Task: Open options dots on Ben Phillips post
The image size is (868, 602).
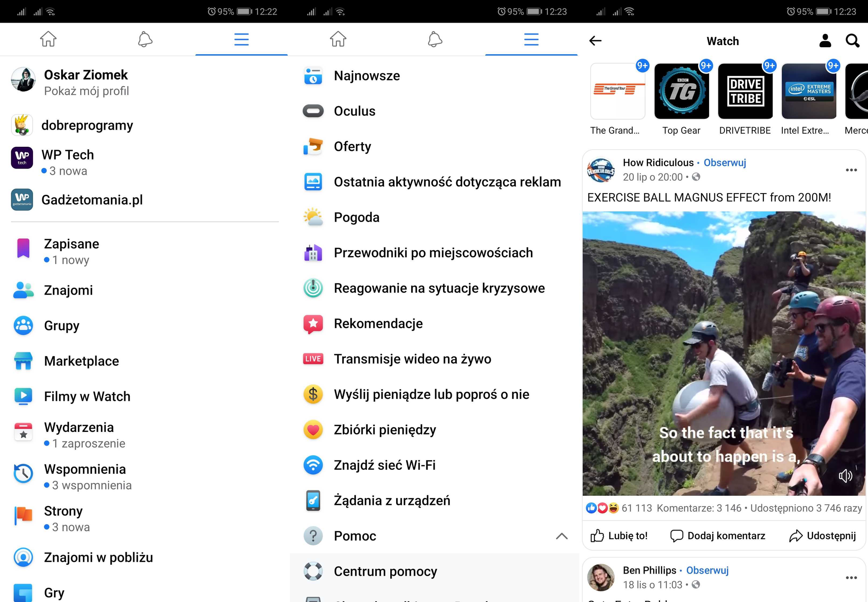Action: pyautogui.click(x=851, y=578)
